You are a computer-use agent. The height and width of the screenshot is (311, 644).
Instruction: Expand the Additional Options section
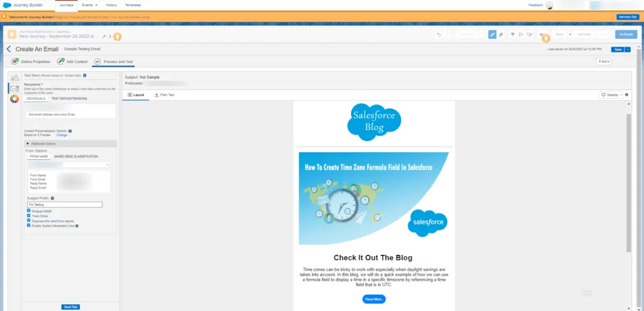click(x=71, y=144)
